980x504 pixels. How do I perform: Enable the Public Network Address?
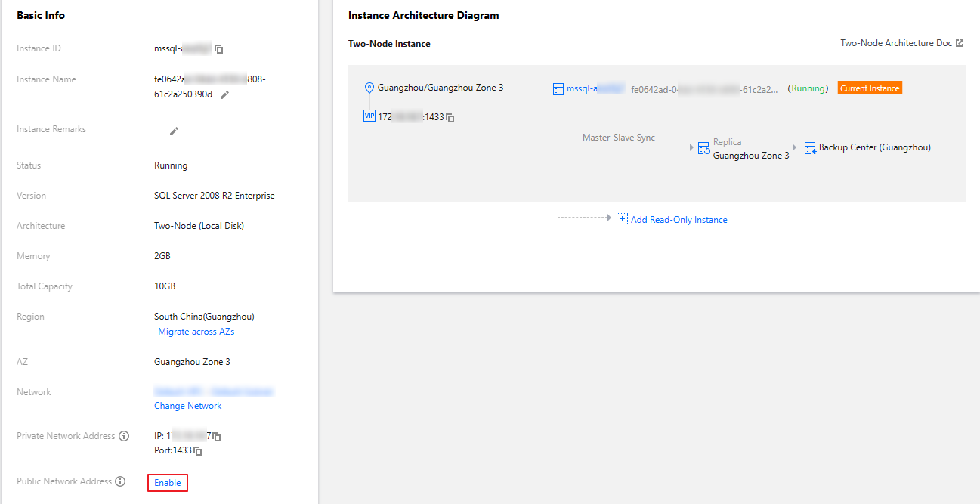[x=167, y=481]
